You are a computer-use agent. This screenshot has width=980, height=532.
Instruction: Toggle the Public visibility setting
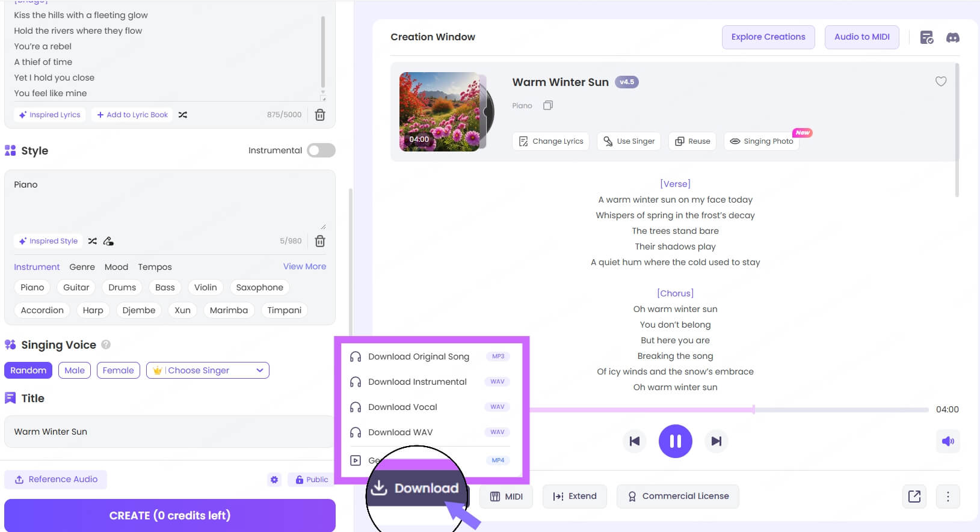312,480
